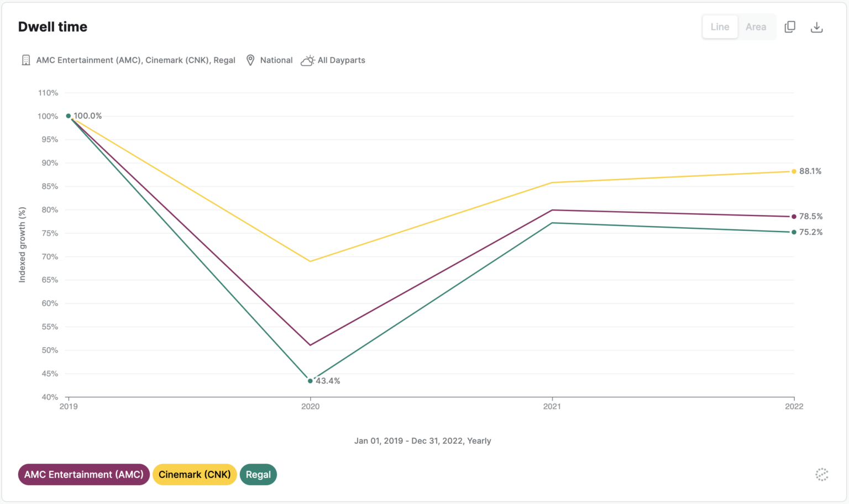Select Regal 75.2% end point

pos(794,232)
